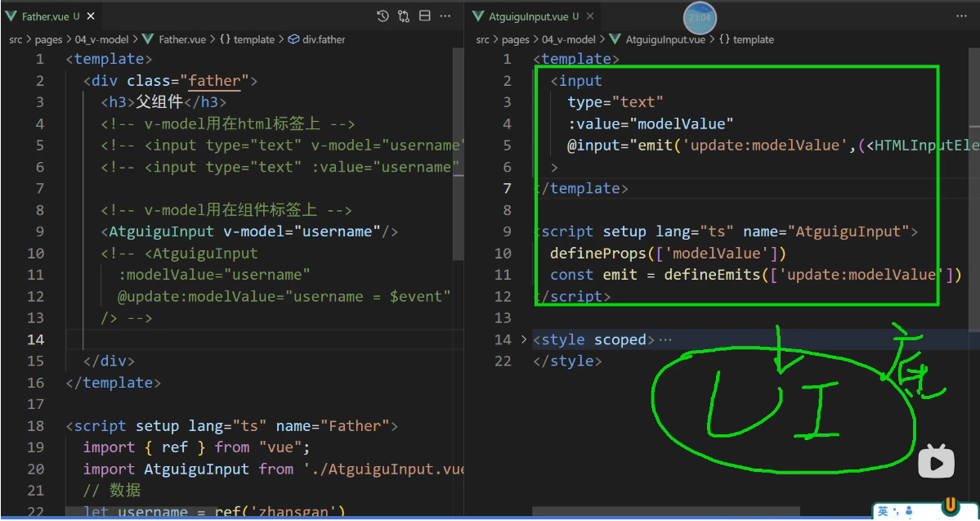This screenshot has height=521, width=980.
Task: Open template breadcrumb in Father.vue path
Action: point(248,39)
